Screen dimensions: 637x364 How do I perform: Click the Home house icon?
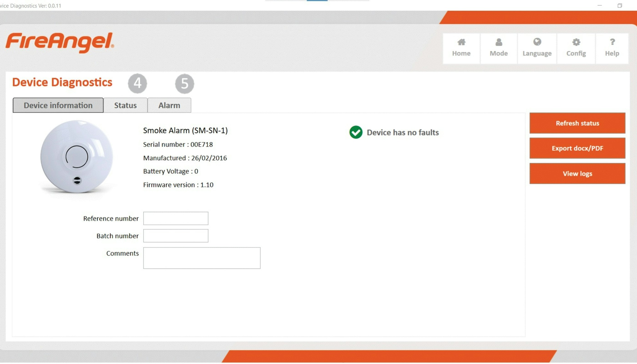click(x=461, y=42)
